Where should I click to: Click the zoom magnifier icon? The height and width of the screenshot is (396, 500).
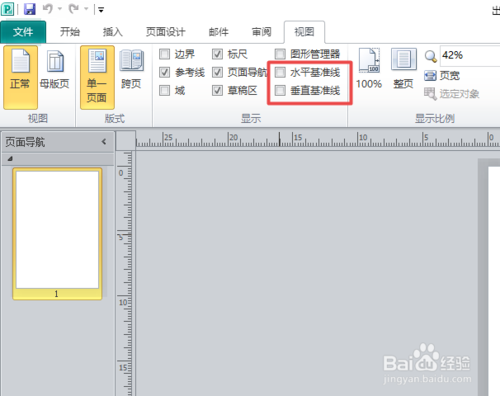[x=430, y=56]
